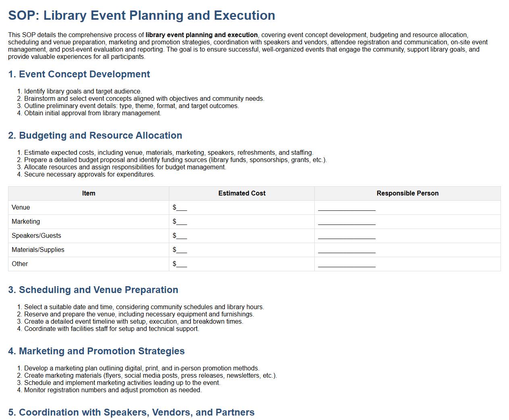Click bold text 'library event planning and execution'
509x420 pixels.
202,35
